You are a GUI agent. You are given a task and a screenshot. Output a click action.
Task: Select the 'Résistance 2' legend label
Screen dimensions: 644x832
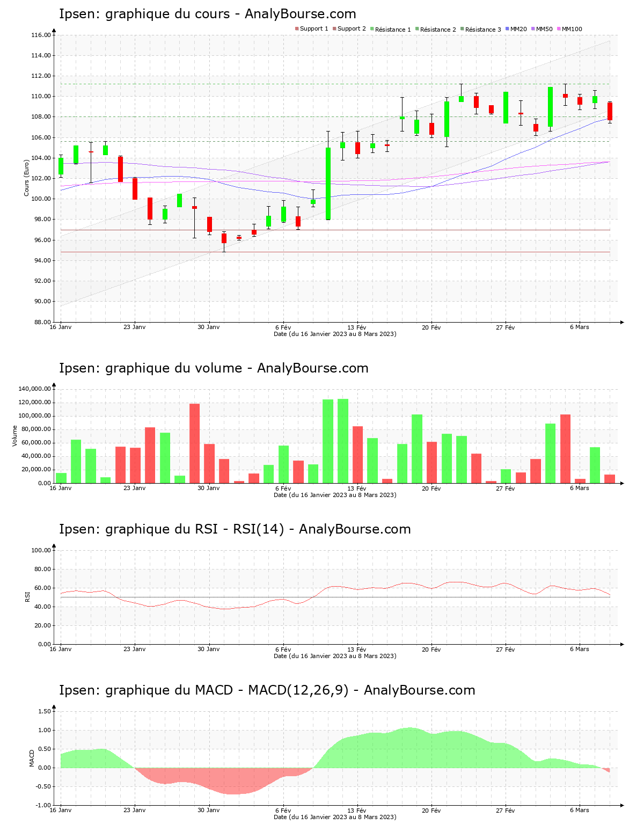coord(438,29)
